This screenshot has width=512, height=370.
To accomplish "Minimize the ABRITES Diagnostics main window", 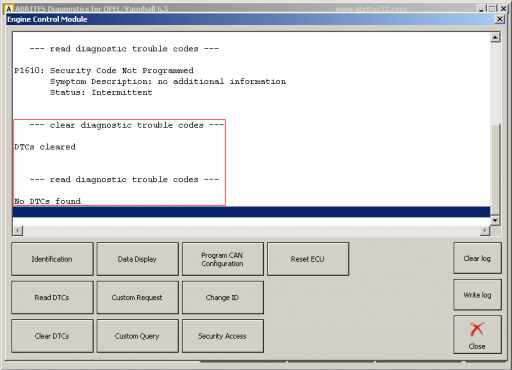I will coord(481,9).
